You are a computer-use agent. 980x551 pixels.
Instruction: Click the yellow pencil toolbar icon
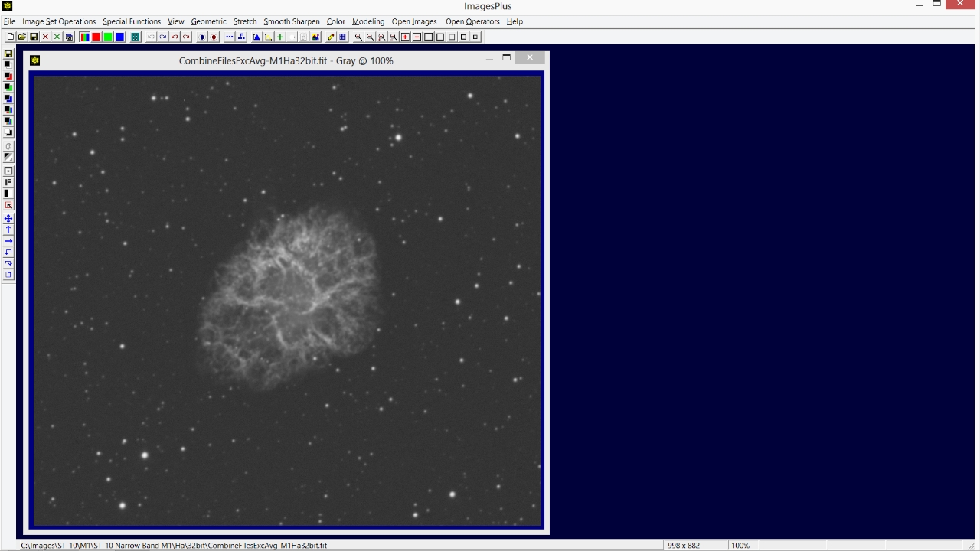coord(331,37)
